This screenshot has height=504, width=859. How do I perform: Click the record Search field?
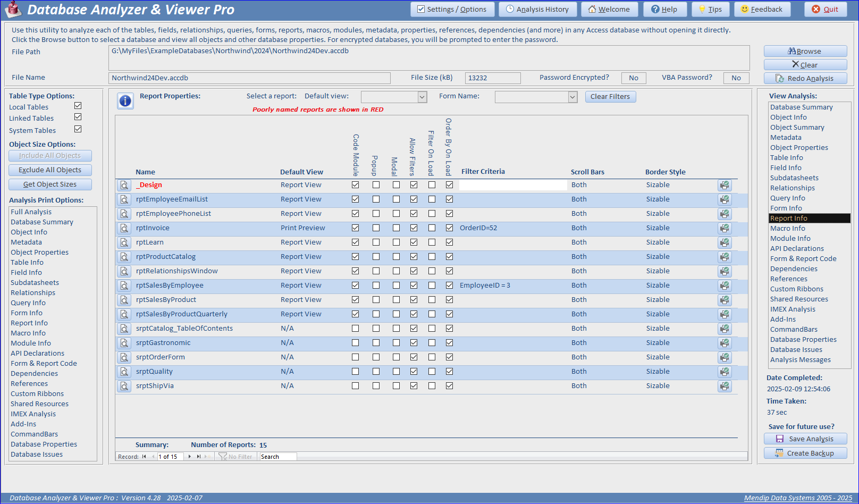point(277,457)
